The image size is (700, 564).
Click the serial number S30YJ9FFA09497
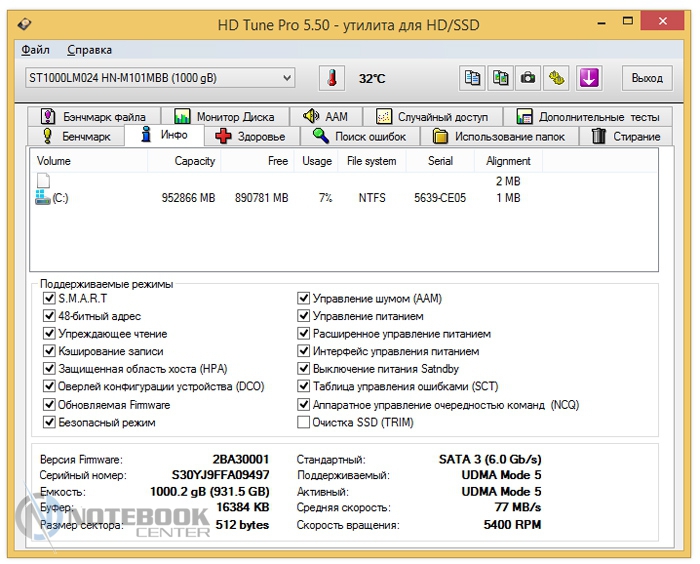(221, 474)
